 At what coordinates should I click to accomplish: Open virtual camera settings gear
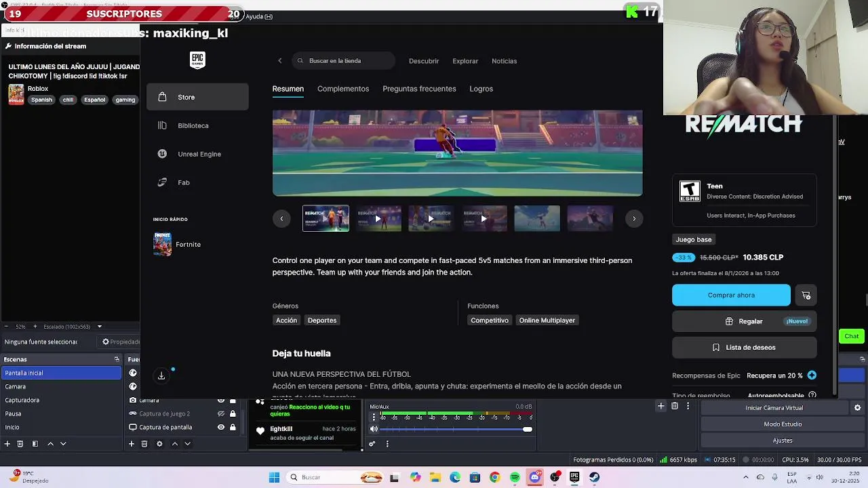tap(857, 408)
